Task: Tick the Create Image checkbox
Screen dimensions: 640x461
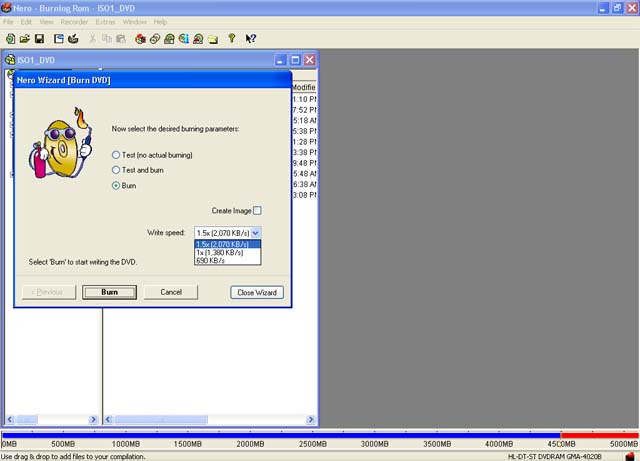Action: click(257, 211)
